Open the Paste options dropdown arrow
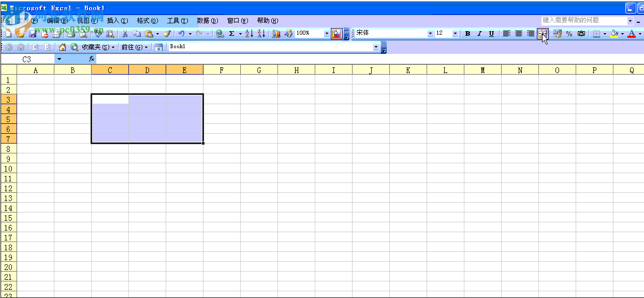Image resolution: width=644 pixels, height=298 pixels. (x=157, y=34)
